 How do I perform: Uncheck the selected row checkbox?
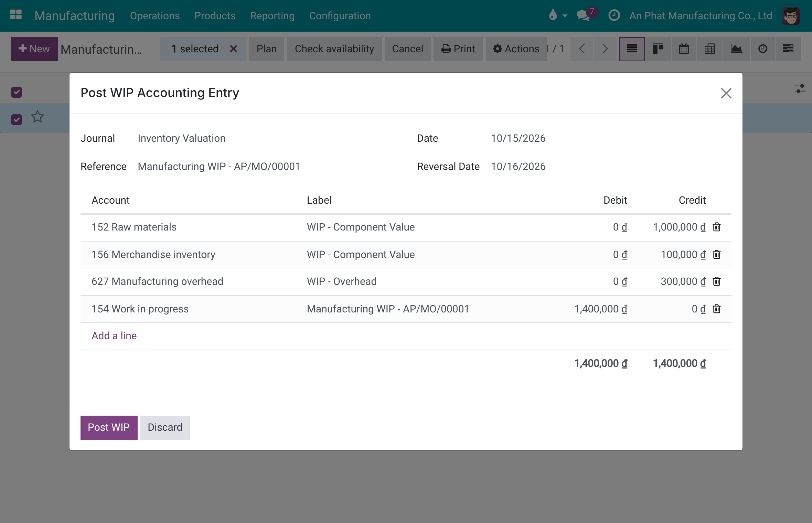(x=17, y=119)
